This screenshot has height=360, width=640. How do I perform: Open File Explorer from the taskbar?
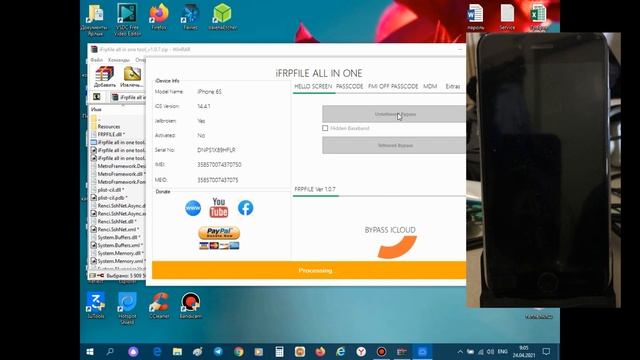tap(177, 351)
